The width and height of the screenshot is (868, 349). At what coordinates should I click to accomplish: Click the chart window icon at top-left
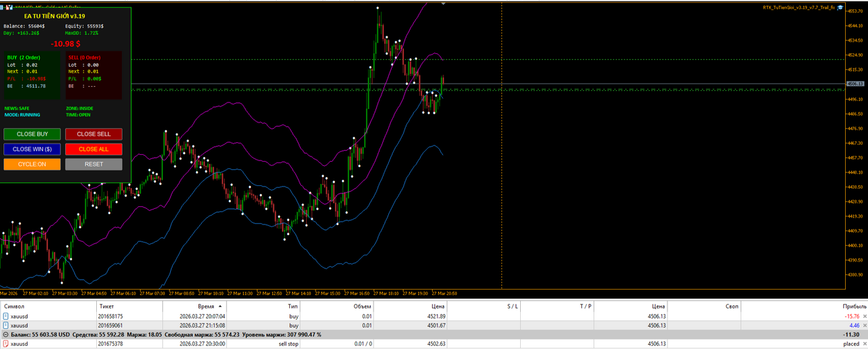click(9, 7)
